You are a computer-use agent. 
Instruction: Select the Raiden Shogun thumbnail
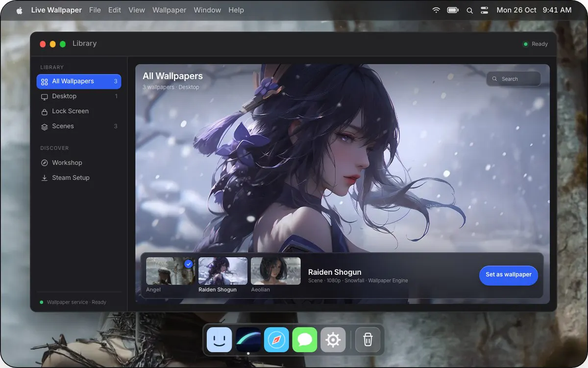click(223, 271)
